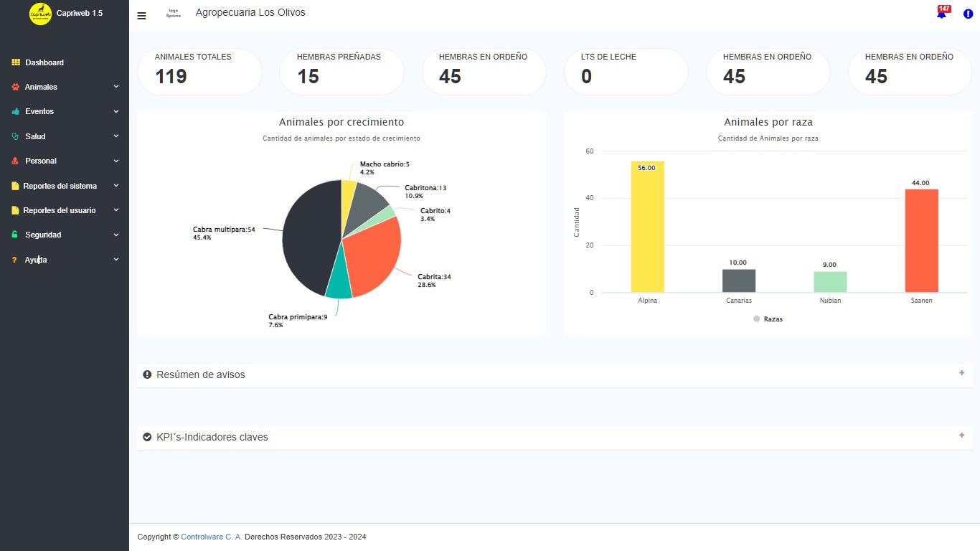
Task: Click the hamburger menu toggle icon
Action: point(141,16)
